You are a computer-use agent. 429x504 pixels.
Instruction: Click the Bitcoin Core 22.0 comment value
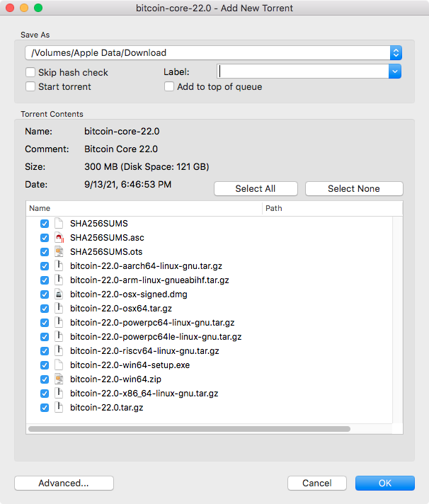coord(121,149)
